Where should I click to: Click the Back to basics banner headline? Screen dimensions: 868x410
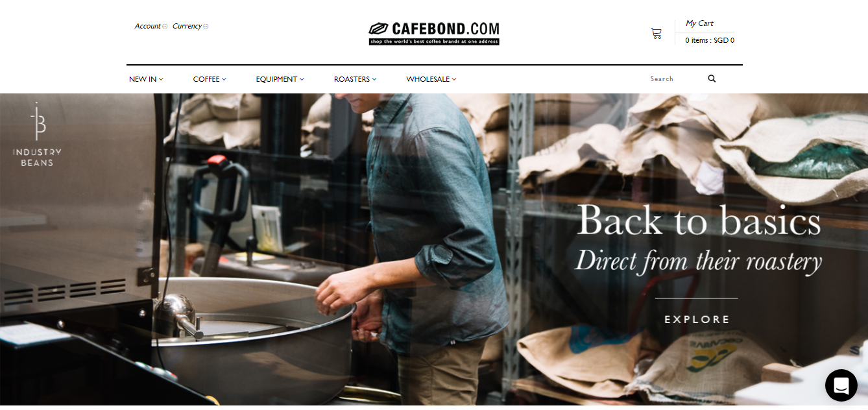click(x=699, y=220)
